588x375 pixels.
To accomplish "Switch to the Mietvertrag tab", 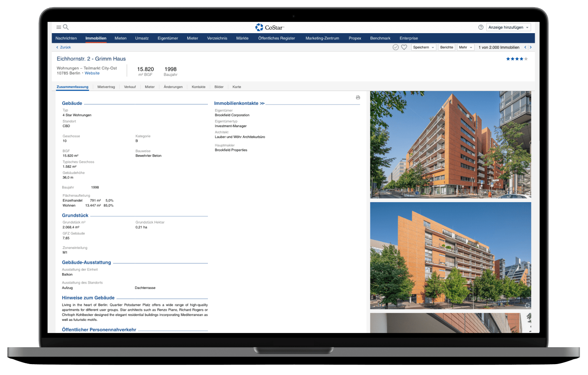I will point(106,87).
